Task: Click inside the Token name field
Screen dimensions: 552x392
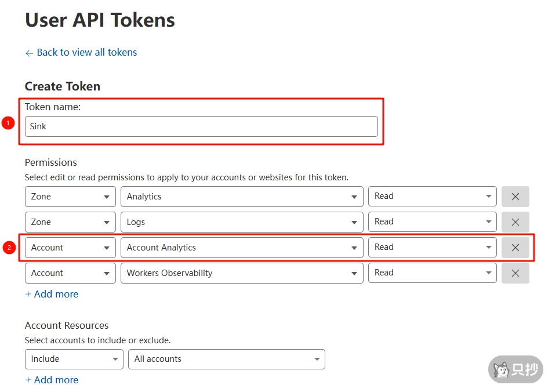Action: [201, 126]
